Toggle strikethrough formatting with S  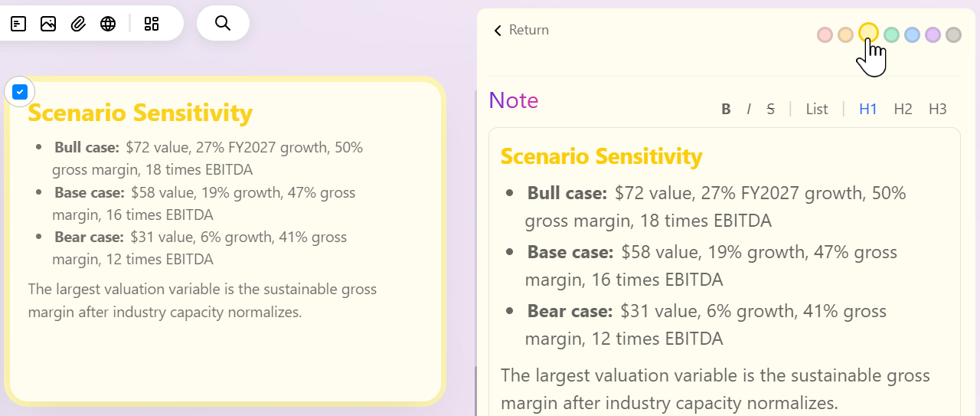pos(770,110)
